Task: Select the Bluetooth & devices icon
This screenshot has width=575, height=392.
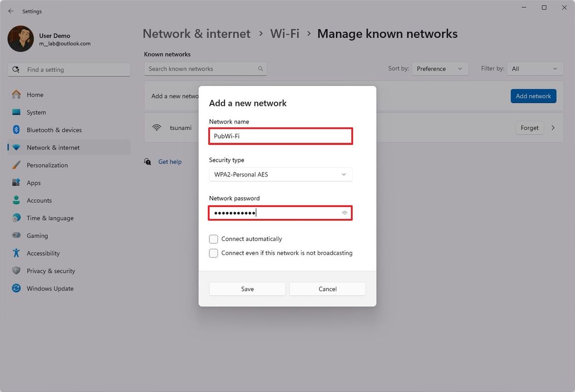Action: click(x=17, y=129)
